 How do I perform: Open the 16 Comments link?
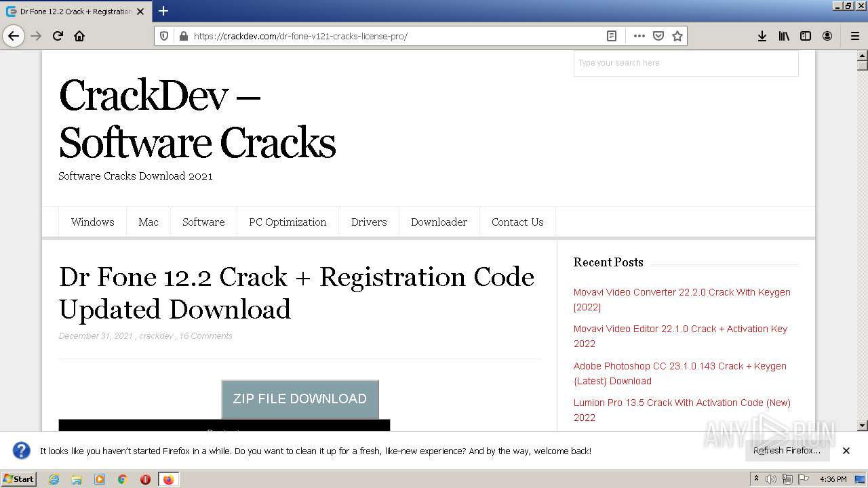click(x=205, y=336)
